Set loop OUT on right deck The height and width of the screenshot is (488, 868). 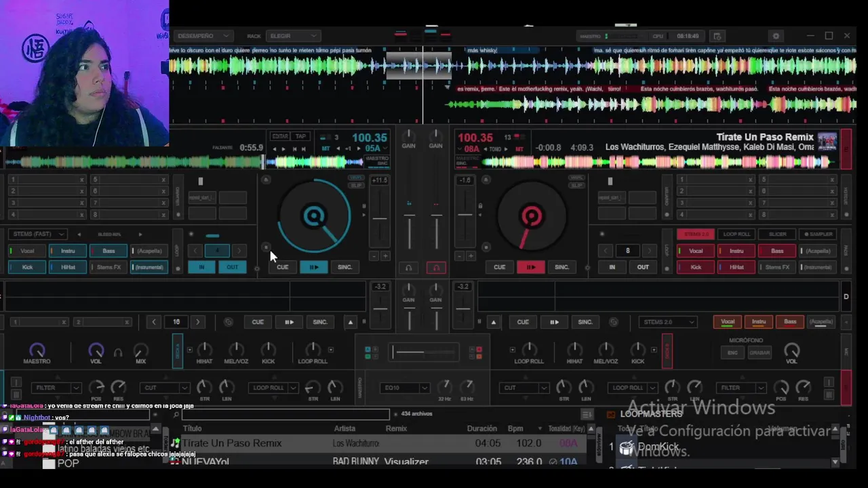click(x=642, y=267)
